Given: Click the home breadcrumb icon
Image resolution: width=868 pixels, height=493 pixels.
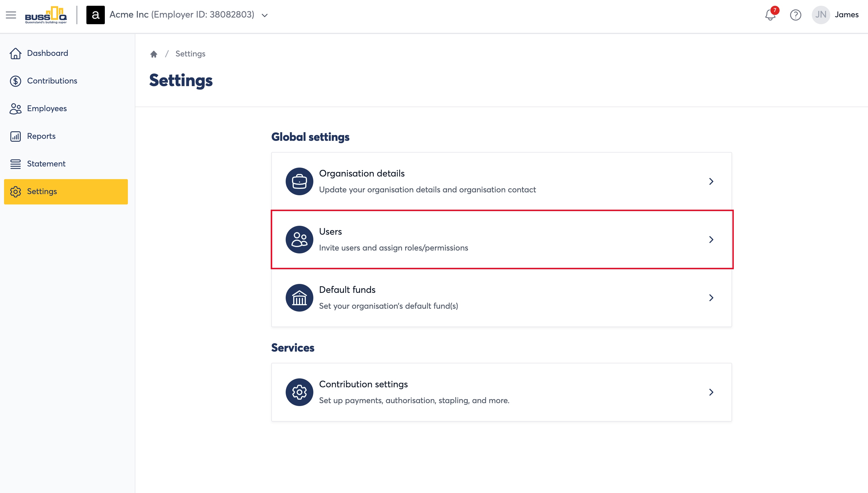Looking at the screenshot, I should click(x=154, y=54).
